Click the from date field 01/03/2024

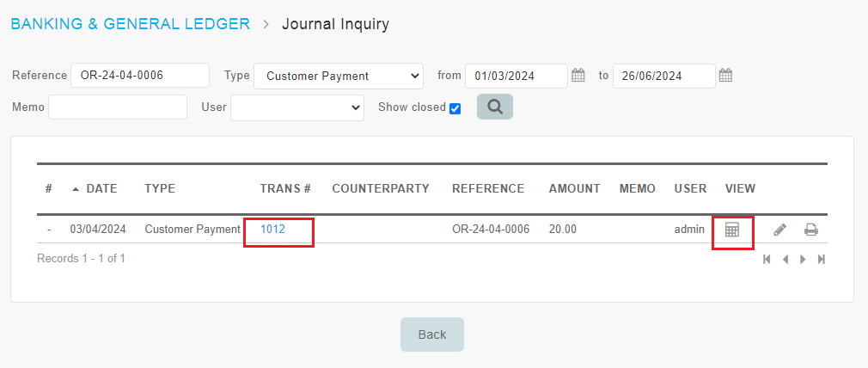[x=516, y=76]
